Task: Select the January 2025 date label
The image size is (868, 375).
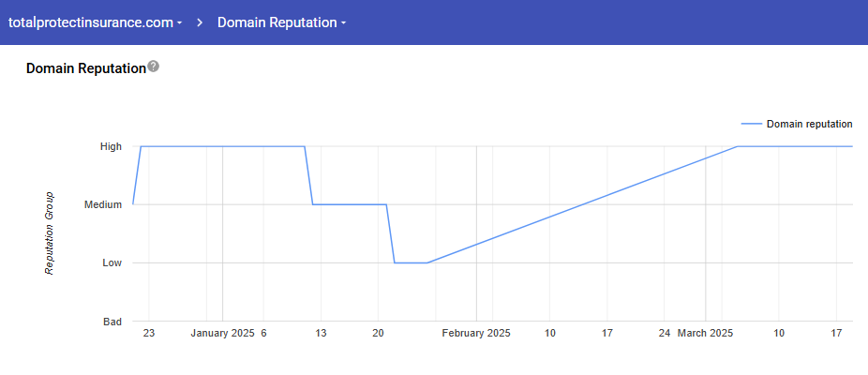Action: click(222, 333)
